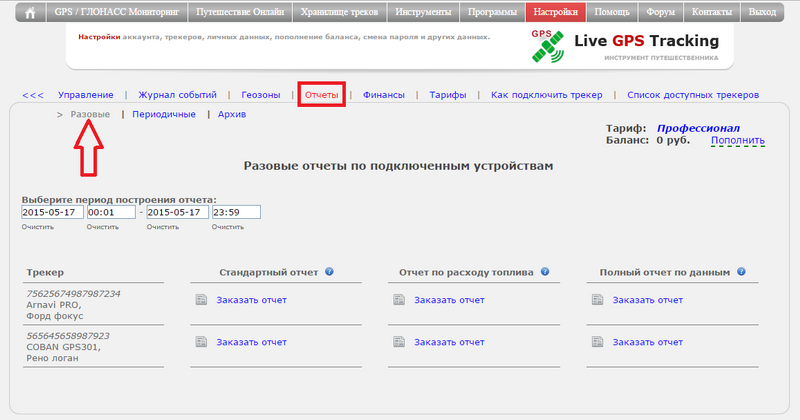Order standard report for COBAN GPS301
This screenshot has width=800, height=420.
251,342
